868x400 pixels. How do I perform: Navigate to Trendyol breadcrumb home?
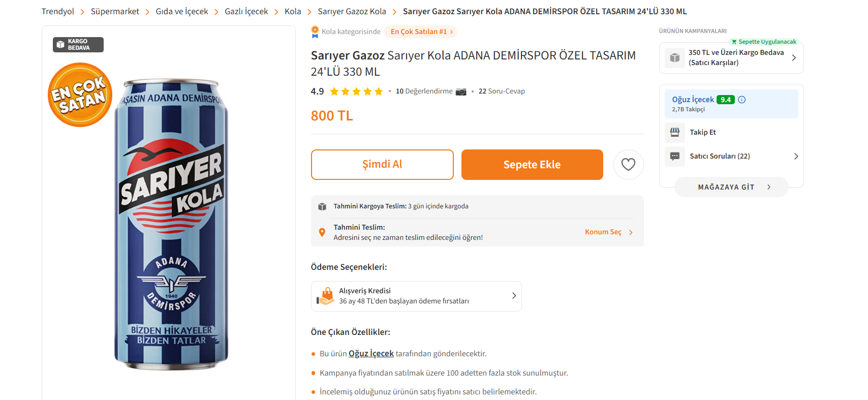point(57,12)
